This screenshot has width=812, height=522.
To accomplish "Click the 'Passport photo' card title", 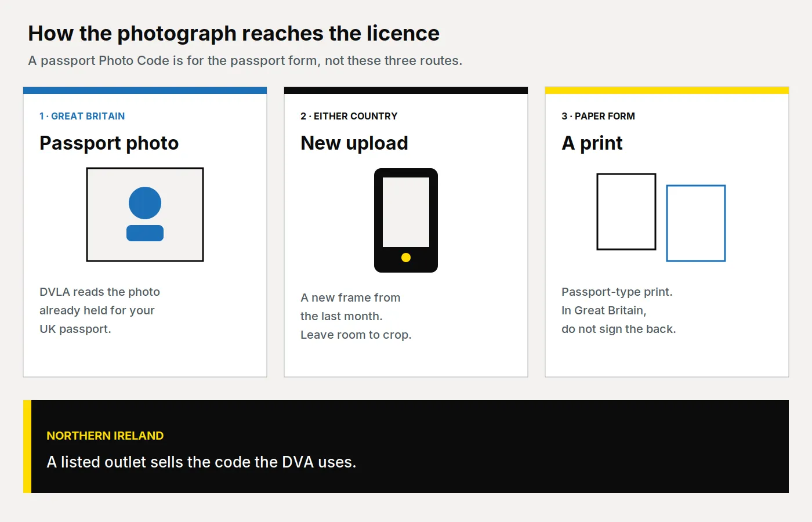I will 109,143.
